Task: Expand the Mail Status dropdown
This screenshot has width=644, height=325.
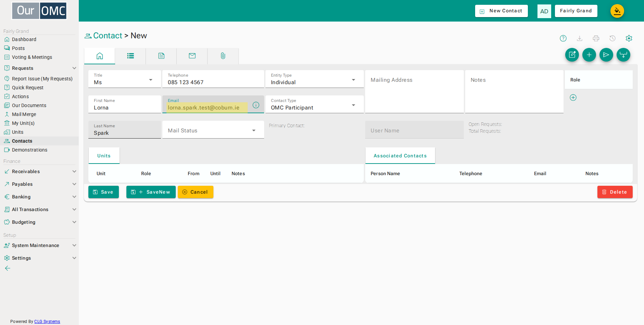Action: 213,130
